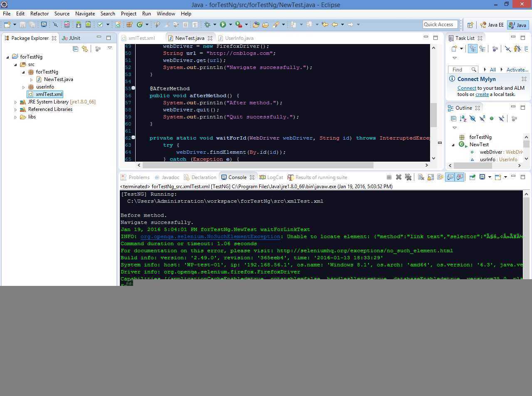532x396 pixels.
Task: Expand Referenced Libraries node
Action: 16,109
